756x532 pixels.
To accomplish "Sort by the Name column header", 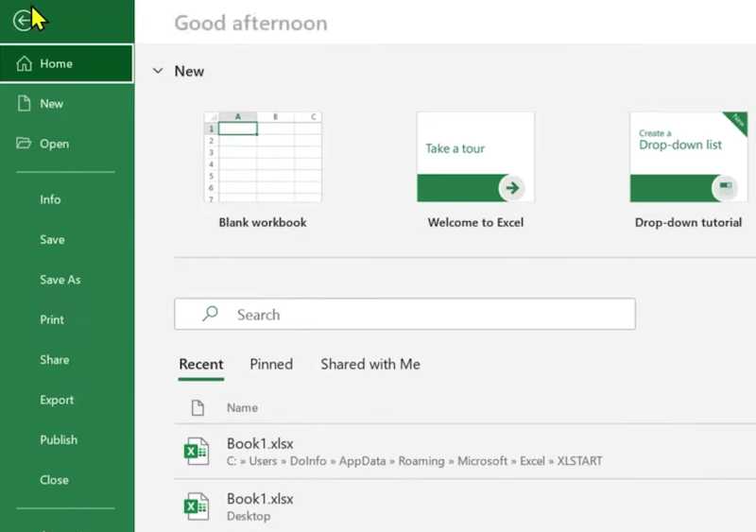I will coord(242,407).
